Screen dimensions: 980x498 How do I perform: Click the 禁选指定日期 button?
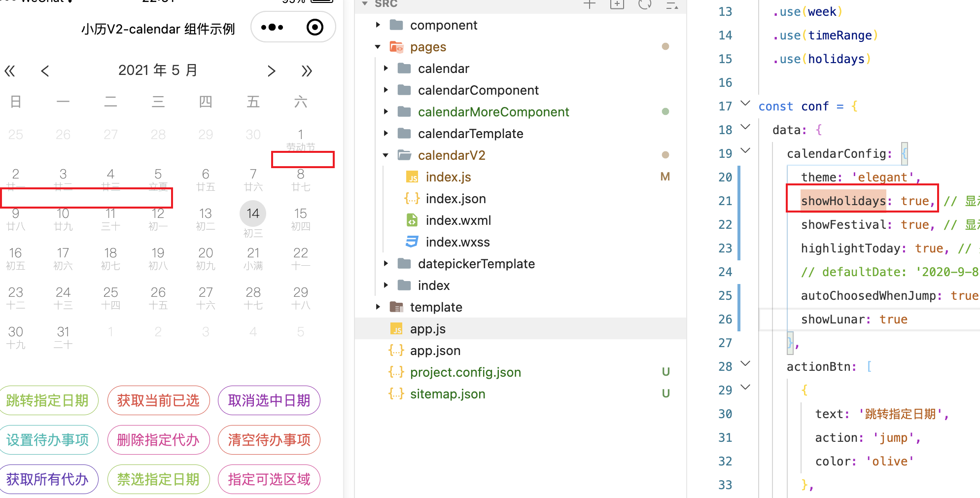158,479
